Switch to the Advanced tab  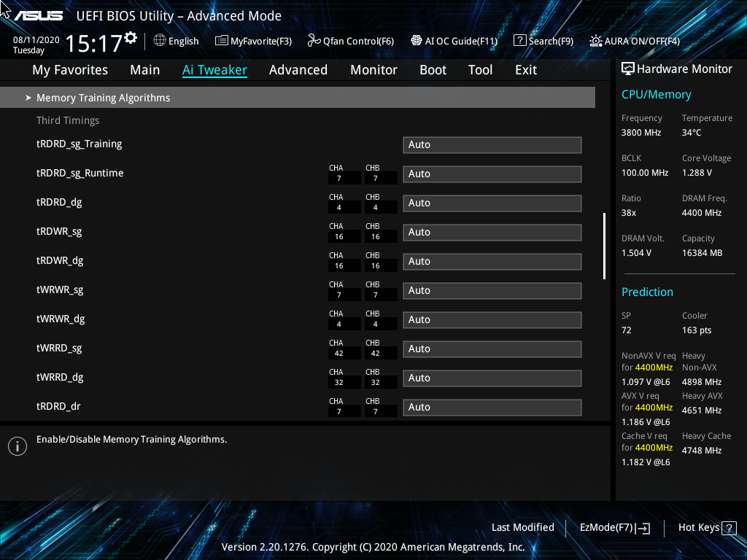coord(298,69)
